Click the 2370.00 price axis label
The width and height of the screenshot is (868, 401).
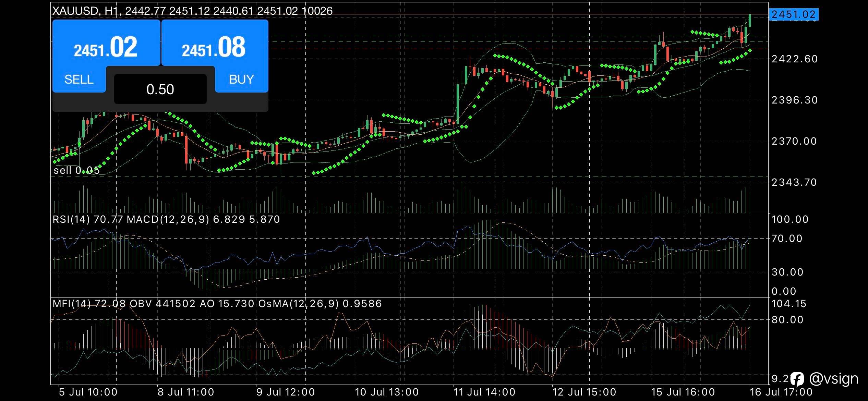[794, 141]
